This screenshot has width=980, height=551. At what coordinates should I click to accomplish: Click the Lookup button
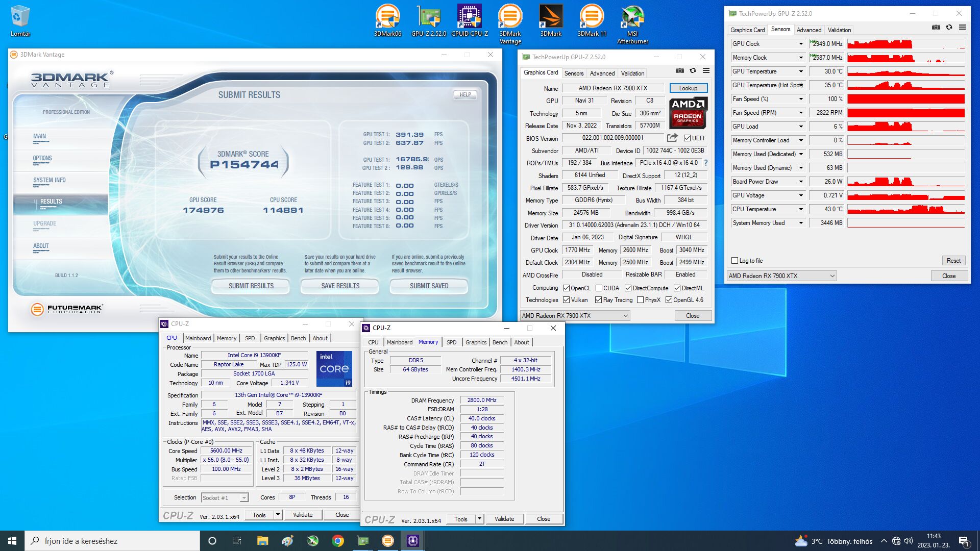coord(688,88)
